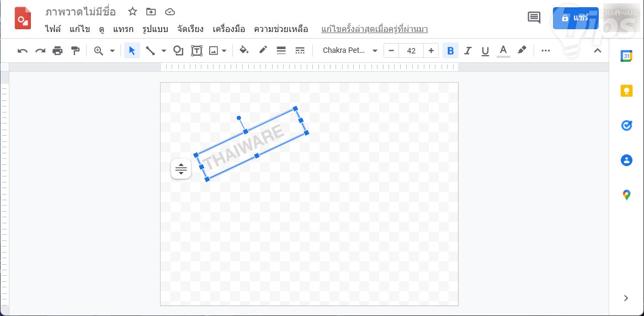Open the Chakra Petch font dropdown
Screen dimensions: 644x316
coord(350,51)
